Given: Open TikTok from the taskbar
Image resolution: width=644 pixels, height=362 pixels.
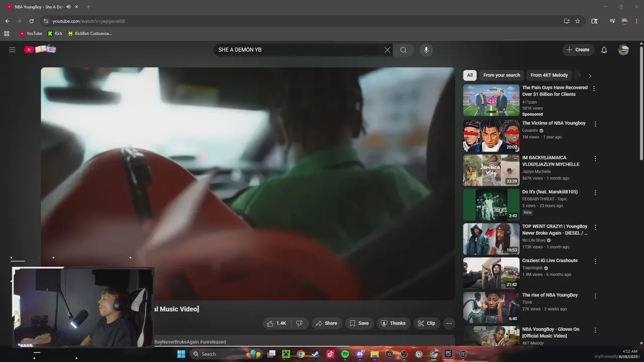Looking at the screenshot, I should 330,354.
